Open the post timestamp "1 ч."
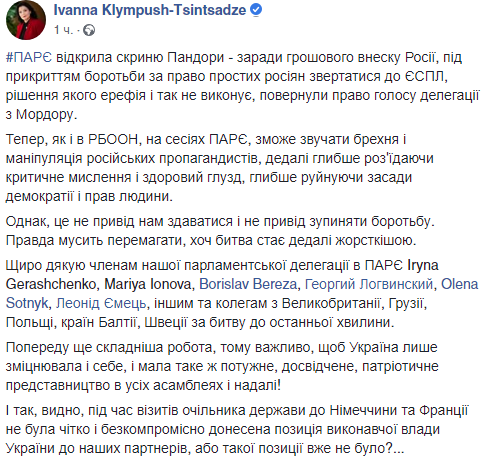Screen dimensions: 493x462 tap(63, 30)
